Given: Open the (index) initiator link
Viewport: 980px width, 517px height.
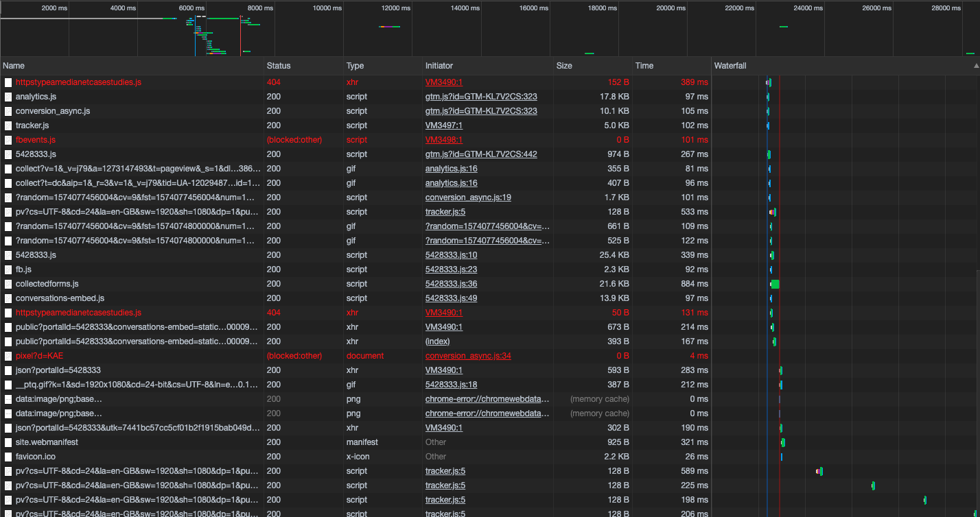Looking at the screenshot, I should pyautogui.click(x=437, y=341).
